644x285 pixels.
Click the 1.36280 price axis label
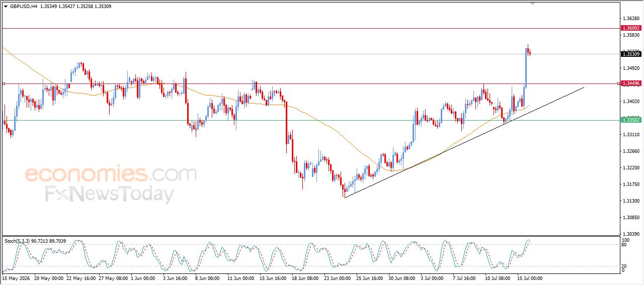(631, 19)
